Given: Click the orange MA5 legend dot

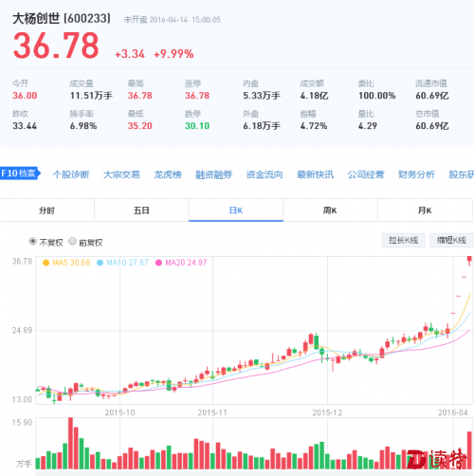Looking at the screenshot, I should pos(46,263).
